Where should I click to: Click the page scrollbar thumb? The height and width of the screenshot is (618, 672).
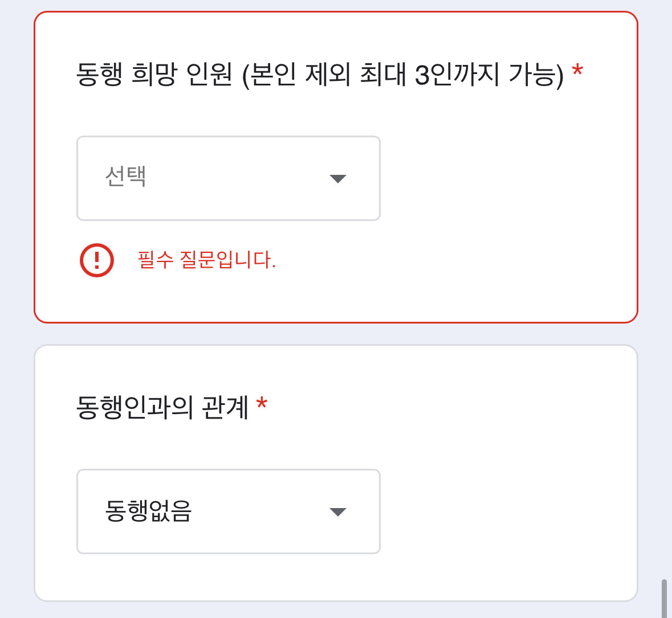click(664, 598)
